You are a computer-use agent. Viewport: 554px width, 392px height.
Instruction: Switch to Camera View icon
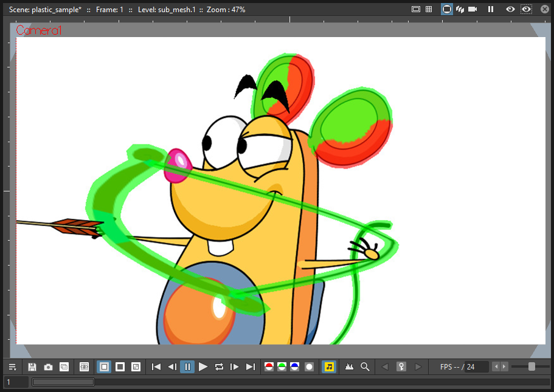[x=473, y=9]
